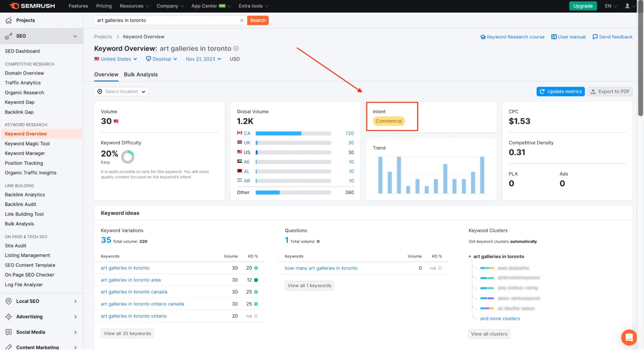The image size is (644, 350).
Task: Open 'how many art galleries in toronto' link
Action: [321, 268]
